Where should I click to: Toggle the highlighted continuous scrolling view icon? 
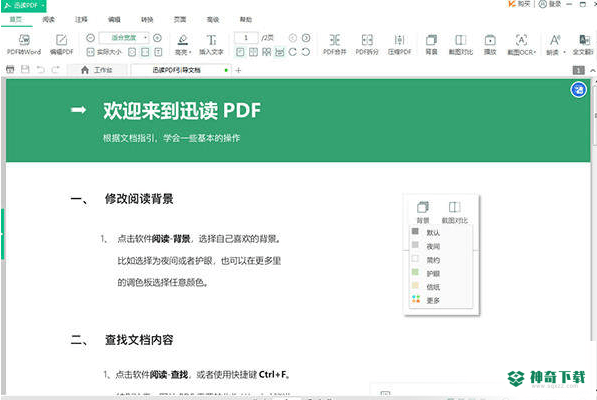[279, 52]
